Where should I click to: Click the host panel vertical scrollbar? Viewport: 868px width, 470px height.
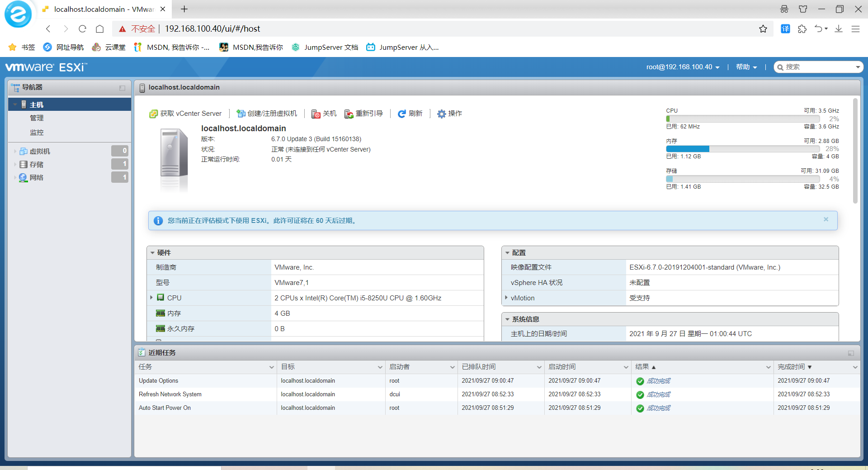[x=855, y=151]
